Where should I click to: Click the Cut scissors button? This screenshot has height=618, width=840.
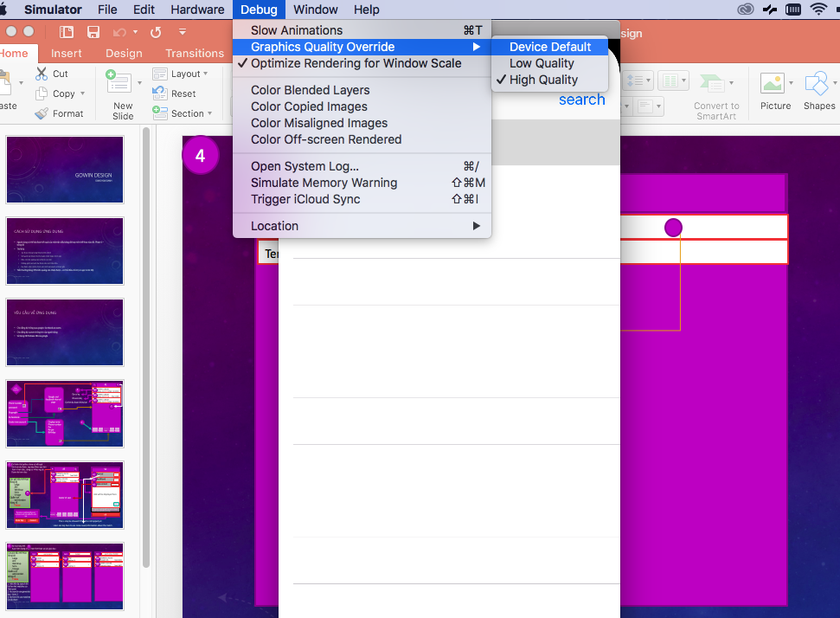pyautogui.click(x=52, y=74)
